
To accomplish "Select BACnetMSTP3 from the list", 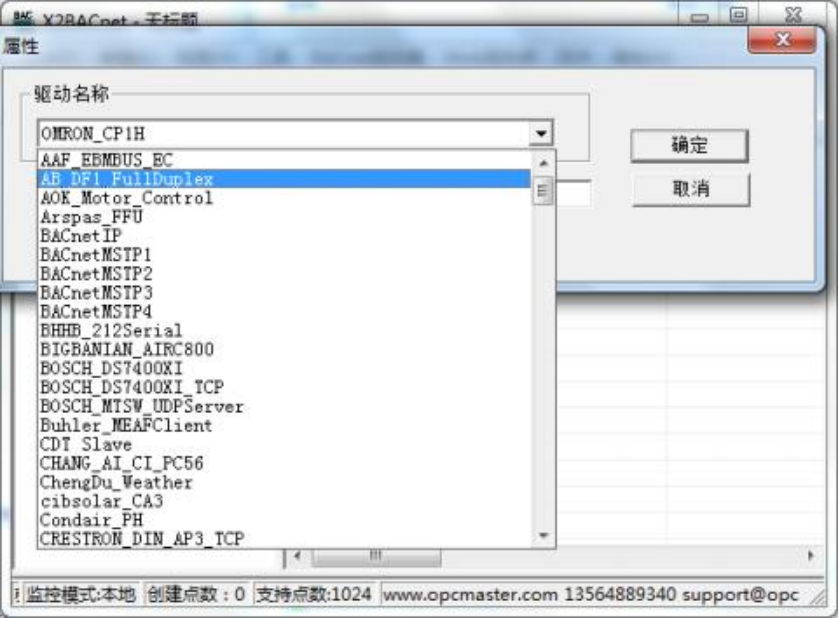I will (x=284, y=293).
